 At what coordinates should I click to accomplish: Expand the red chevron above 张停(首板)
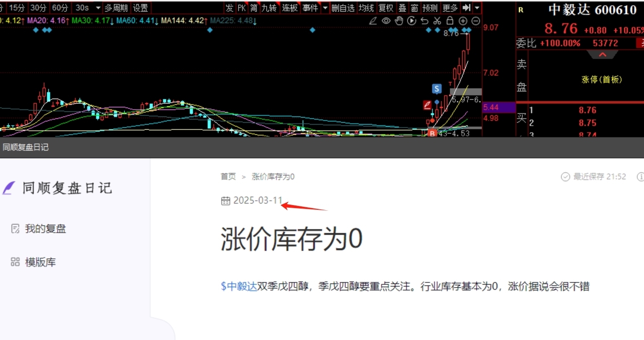(x=602, y=55)
